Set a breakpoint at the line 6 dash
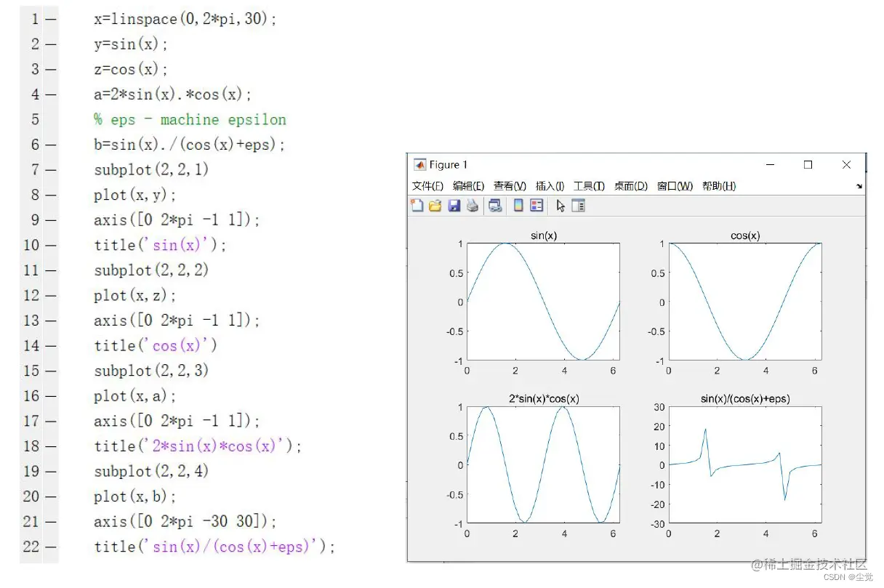 click(50, 145)
